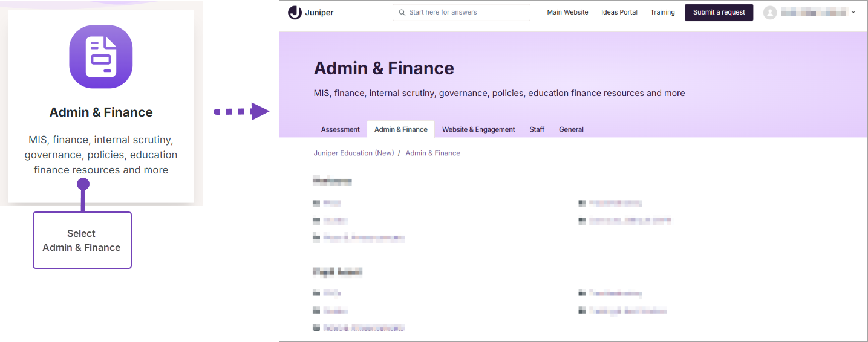Click the Admin & Finance breadcrumb link
This screenshot has height=342, width=868.
point(433,153)
